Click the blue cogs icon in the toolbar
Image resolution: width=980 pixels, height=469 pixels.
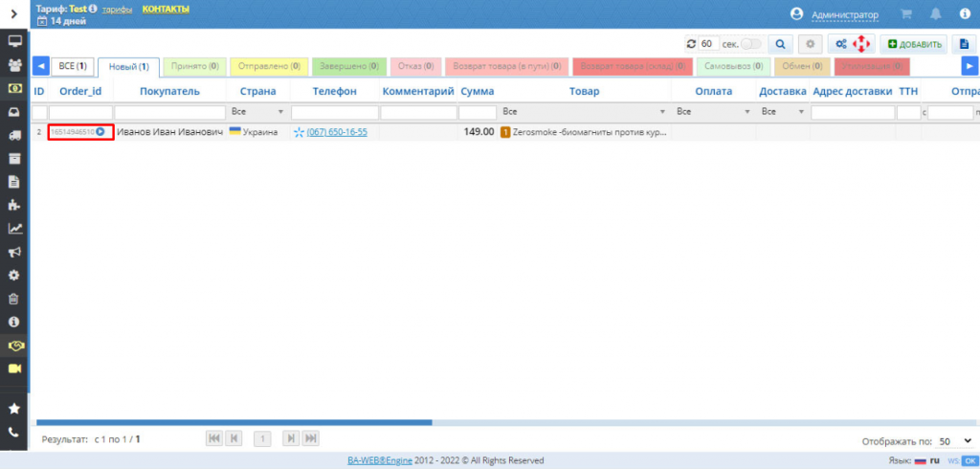pyautogui.click(x=841, y=44)
